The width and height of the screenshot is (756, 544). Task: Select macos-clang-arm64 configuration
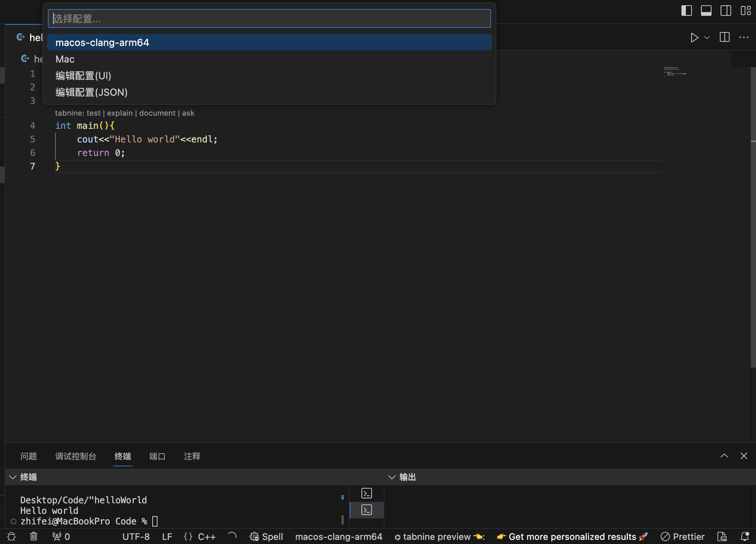pos(269,43)
